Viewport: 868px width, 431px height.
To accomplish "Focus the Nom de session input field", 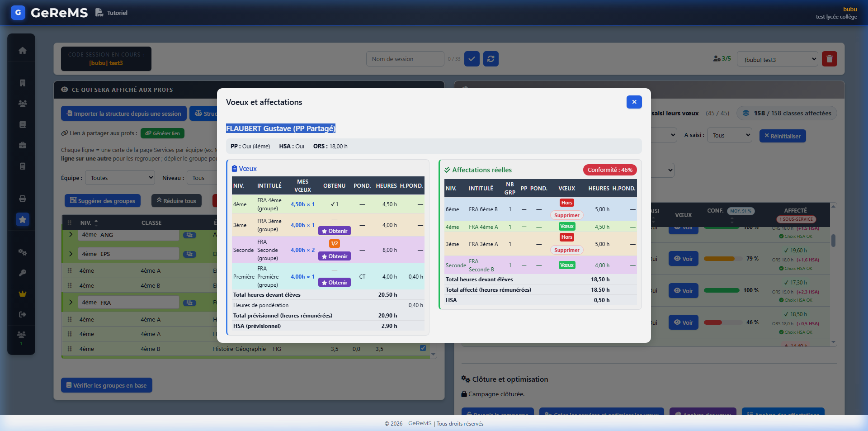I will 405,59.
